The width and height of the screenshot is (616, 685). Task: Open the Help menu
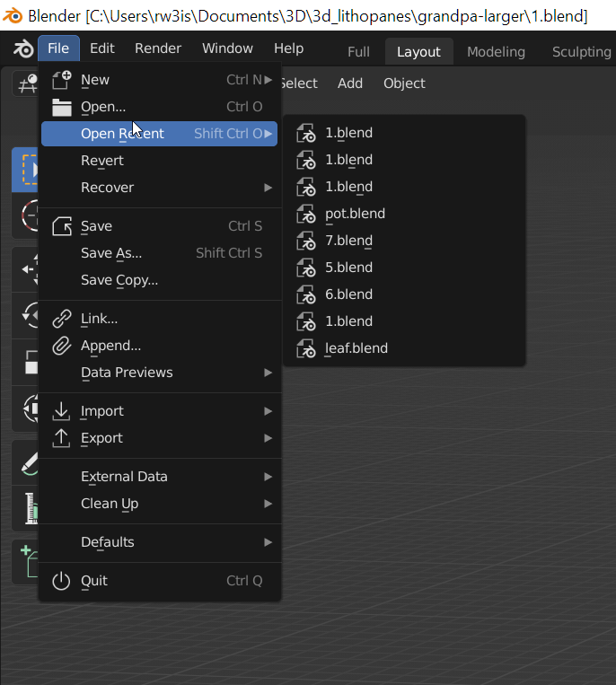click(x=289, y=48)
